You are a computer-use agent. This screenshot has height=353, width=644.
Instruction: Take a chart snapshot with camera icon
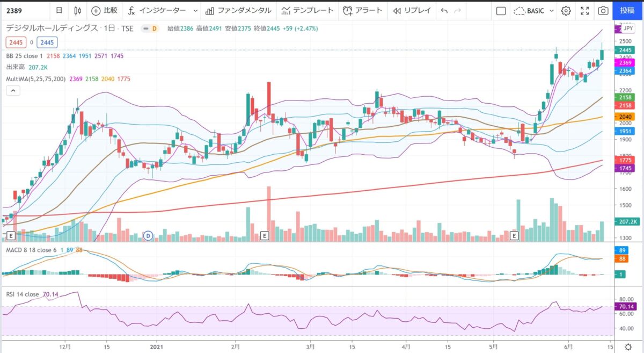pos(604,10)
